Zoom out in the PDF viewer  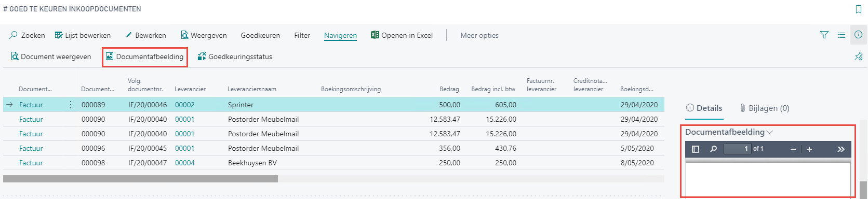[793, 149]
